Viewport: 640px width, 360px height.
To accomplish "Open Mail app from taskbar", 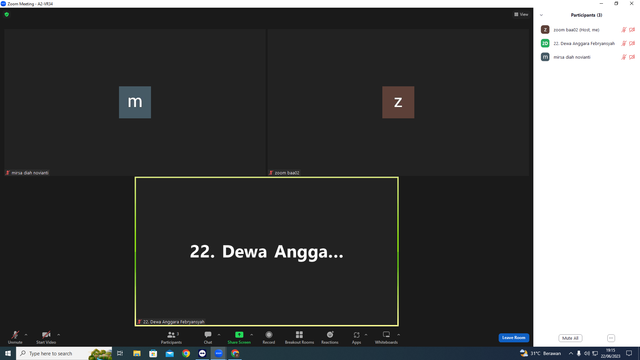I will pyautogui.click(x=169, y=353).
